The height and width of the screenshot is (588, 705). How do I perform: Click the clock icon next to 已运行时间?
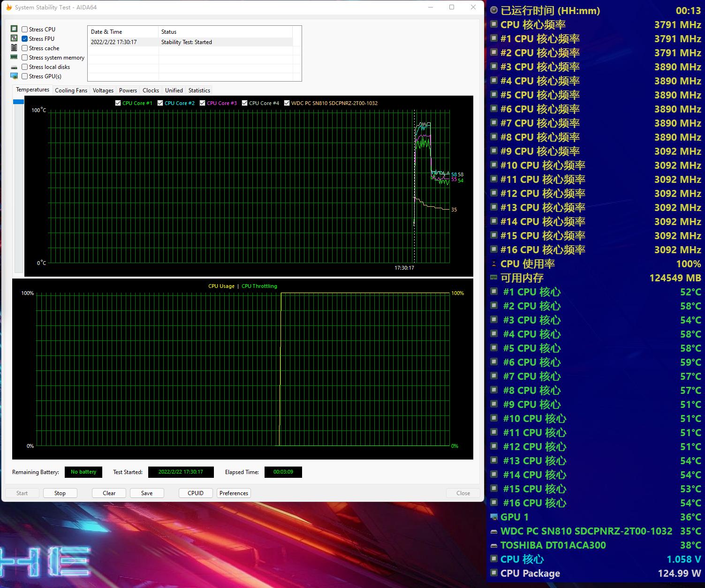click(494, 10)
